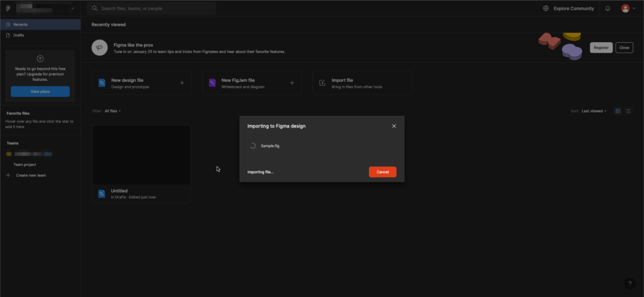The image size is (644, 297).
Task: Register for Figma like the pros event
Action: click(x=601, y=48)
